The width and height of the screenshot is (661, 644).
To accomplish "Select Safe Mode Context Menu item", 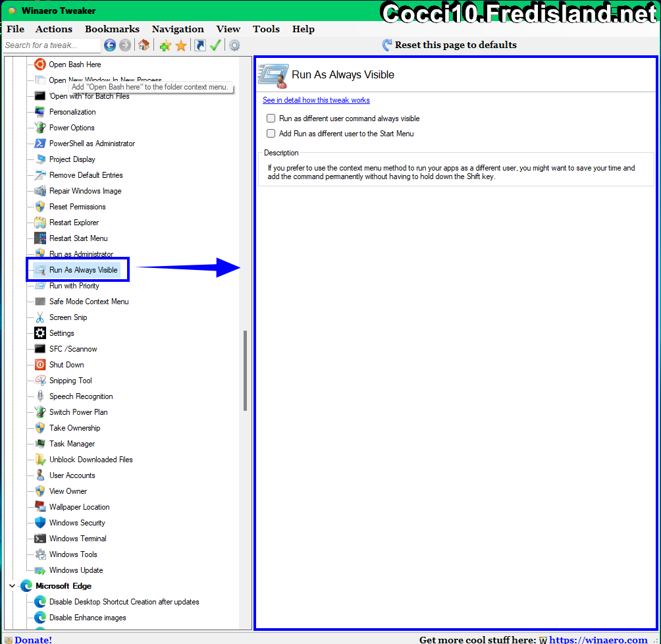I will point(89,302).
